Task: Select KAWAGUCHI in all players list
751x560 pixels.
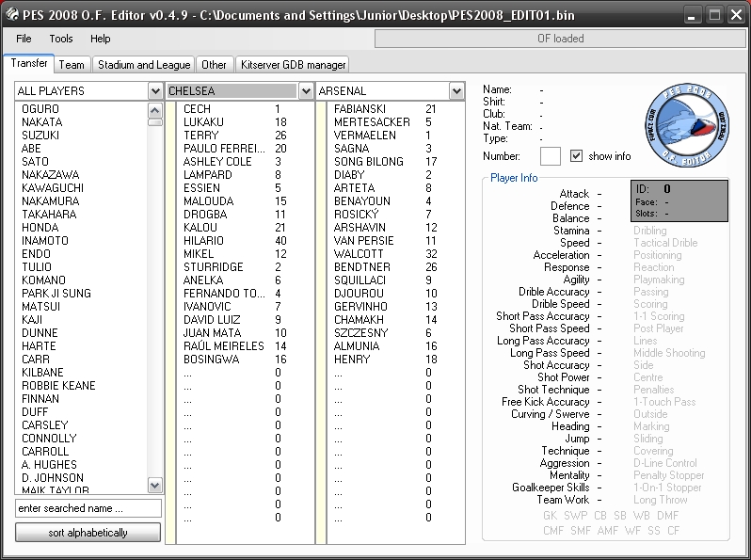Action: pyautogui.click(x=53, y=188)
